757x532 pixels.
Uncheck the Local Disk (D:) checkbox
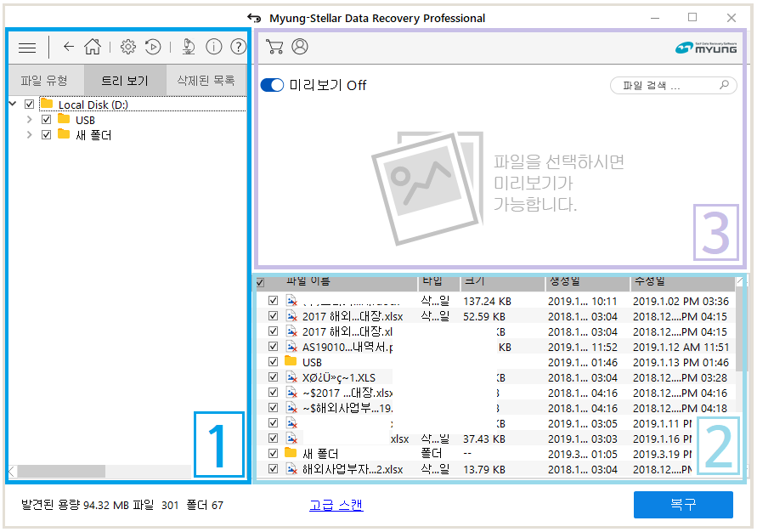point(30,104)
